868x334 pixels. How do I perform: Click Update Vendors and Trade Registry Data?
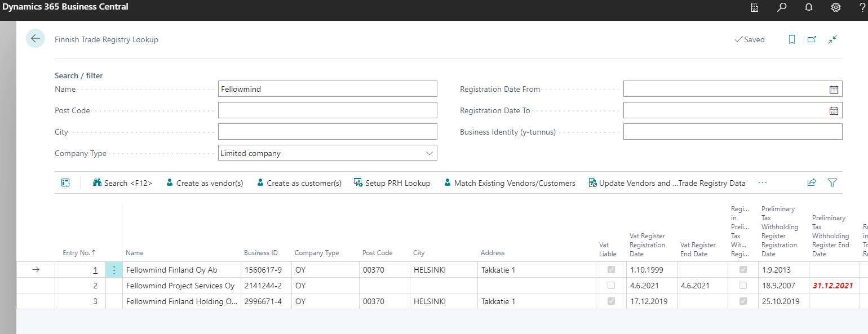point(668,182)
